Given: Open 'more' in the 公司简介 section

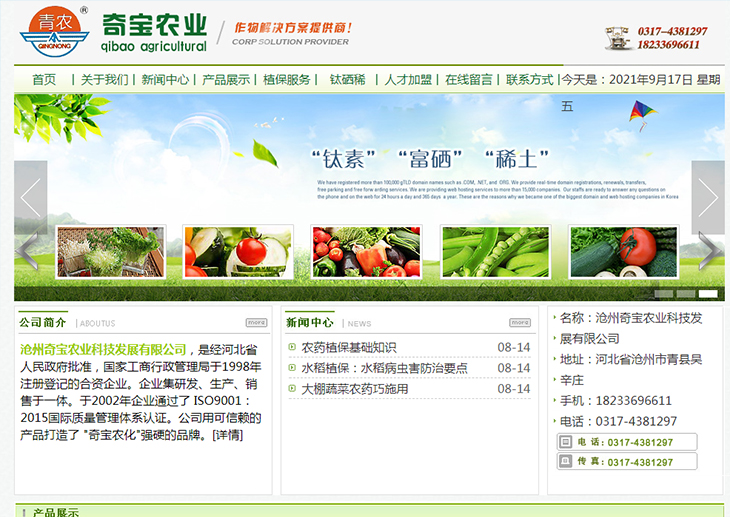Looking at the screenshot, I should 257,323.
